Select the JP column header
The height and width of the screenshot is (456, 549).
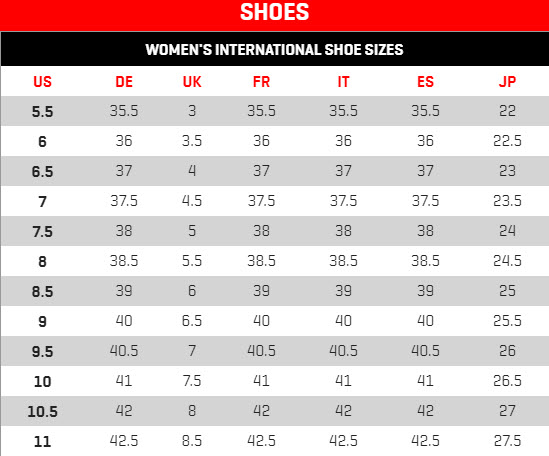coord(507,82)
